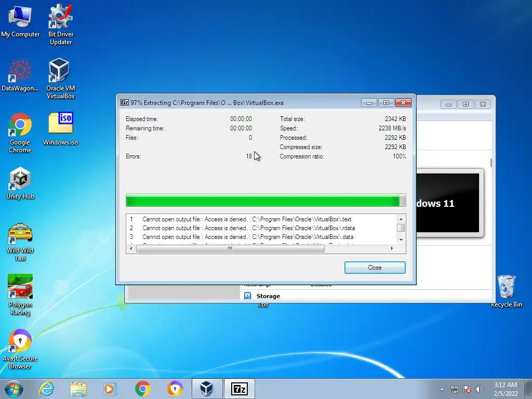The height and width of the screenshot is (399, 532).
Task: Click the Total size value 2342 KB
Action: coord(395,119)
